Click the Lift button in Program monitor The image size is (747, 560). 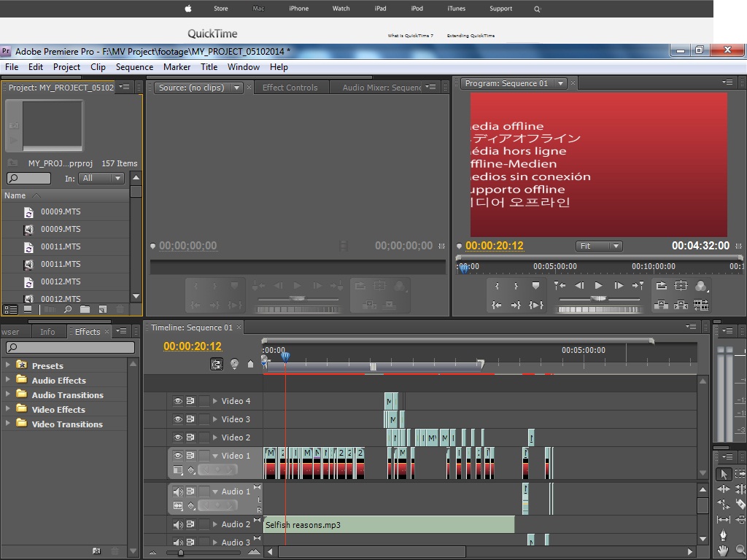click(661, 305)
